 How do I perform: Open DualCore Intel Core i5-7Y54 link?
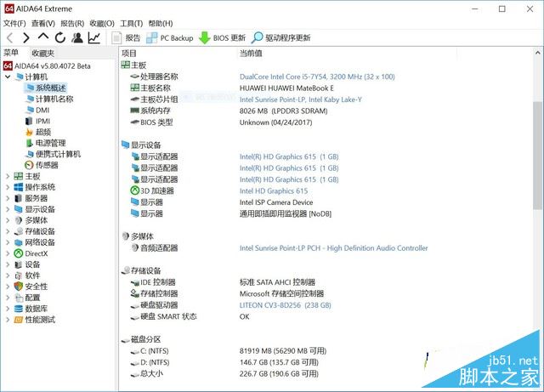click(317, 77)
